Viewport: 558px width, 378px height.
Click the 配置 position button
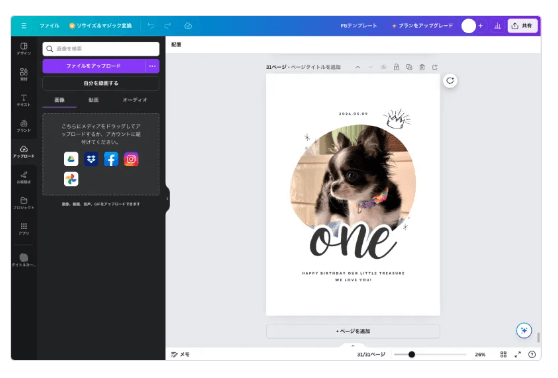pos(176,44)
